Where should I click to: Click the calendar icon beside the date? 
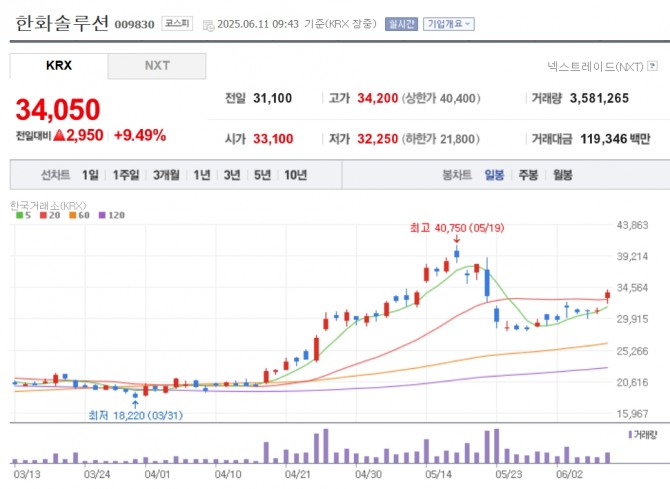tap(208, 25)
